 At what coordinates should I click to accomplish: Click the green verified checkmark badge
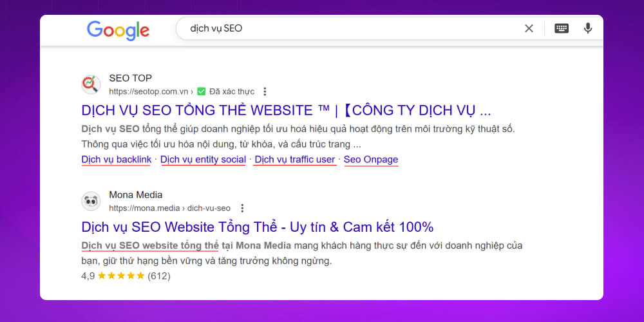[201, 91]
